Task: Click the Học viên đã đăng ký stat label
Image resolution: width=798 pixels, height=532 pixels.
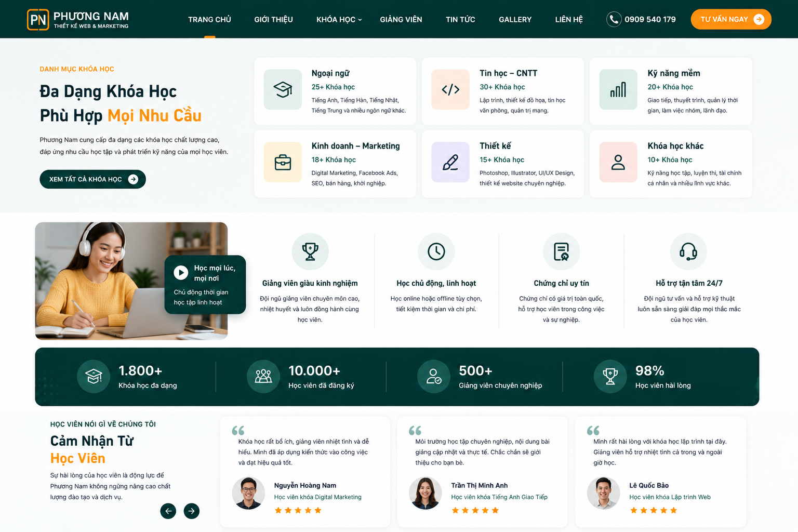Action: pyautogui.click(x=321, y=385)
